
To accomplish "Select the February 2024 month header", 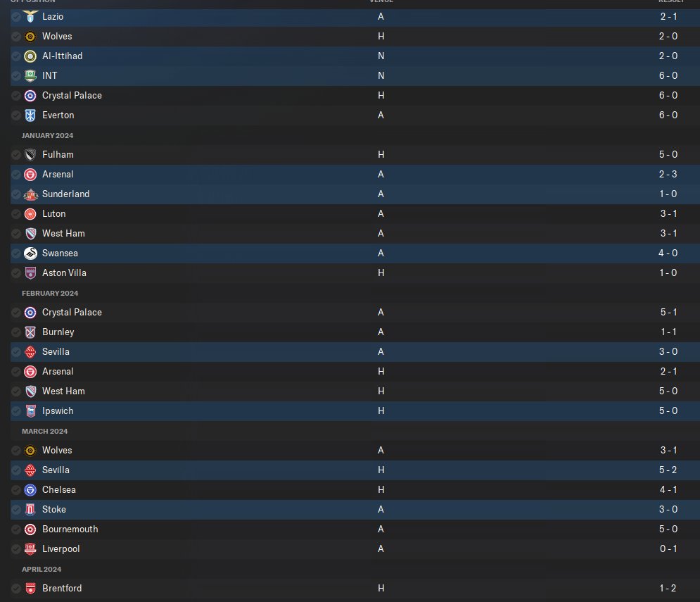I will (50, 293).
